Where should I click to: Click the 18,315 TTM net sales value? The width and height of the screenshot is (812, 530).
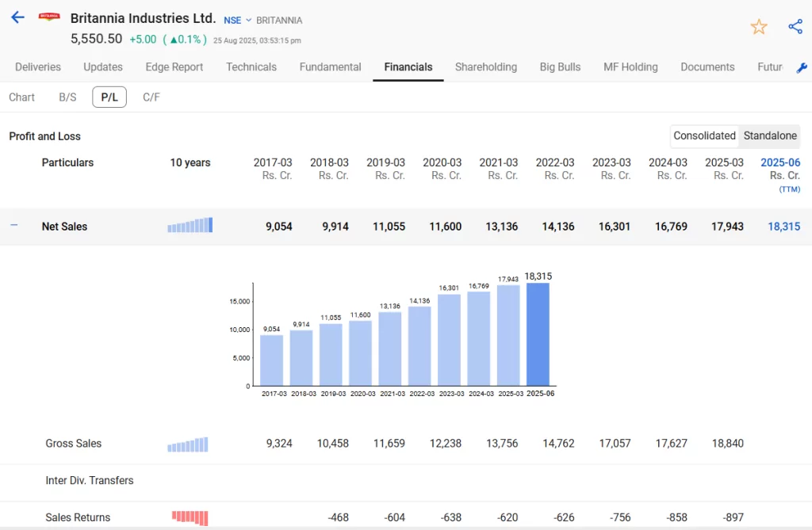(783, 227)
